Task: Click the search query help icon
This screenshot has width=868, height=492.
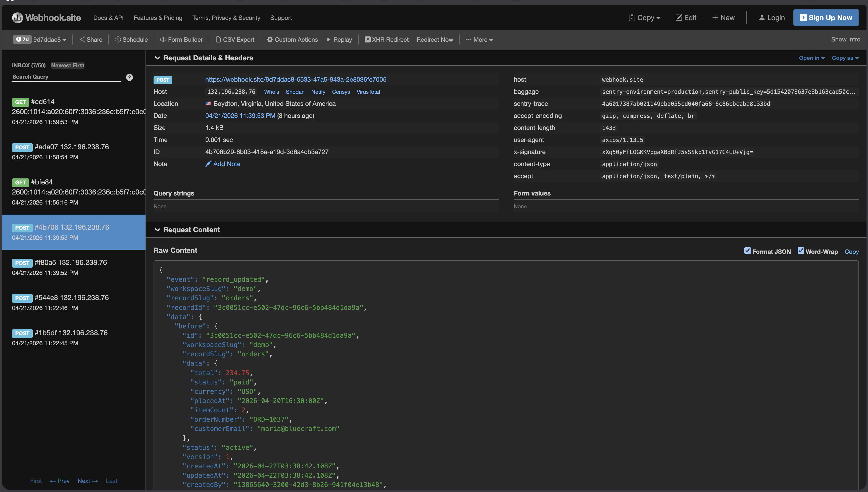Action: pyautogui.click(x=129, y=77)
